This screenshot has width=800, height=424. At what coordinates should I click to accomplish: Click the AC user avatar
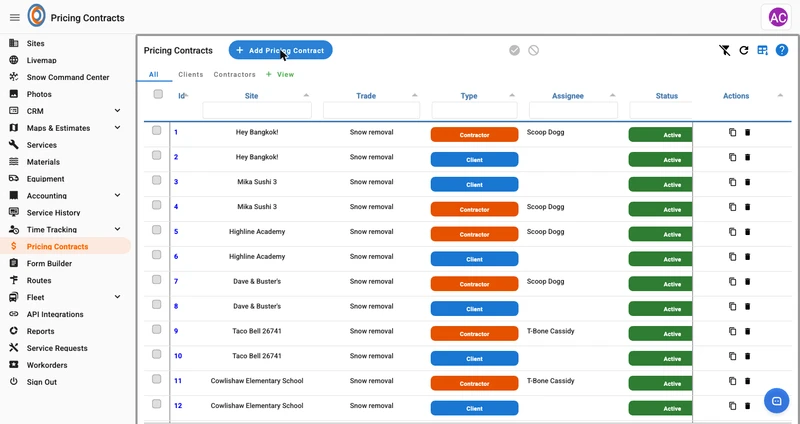[x=778, y=17]
